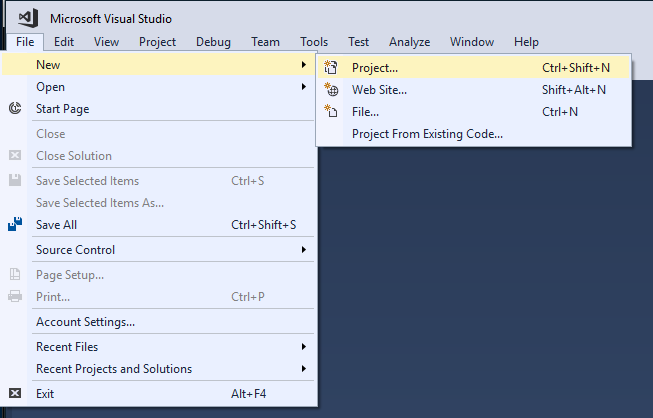This screenshot has height=418, width=653.
Task: Choose Account Settings from File menu
Action: pos(85,322)
